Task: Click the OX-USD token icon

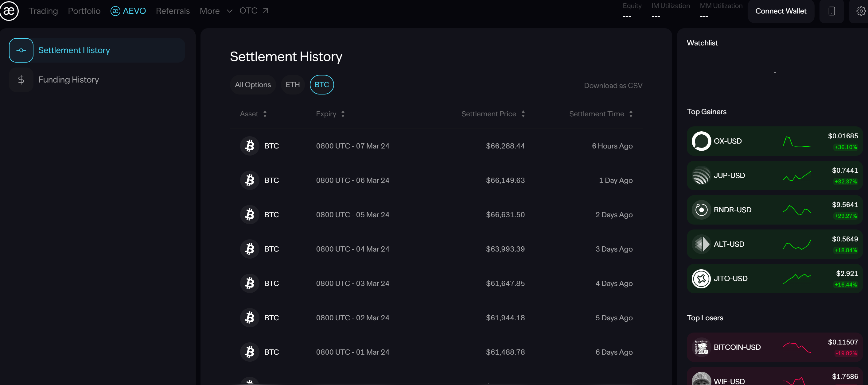Action: (701, 141)
